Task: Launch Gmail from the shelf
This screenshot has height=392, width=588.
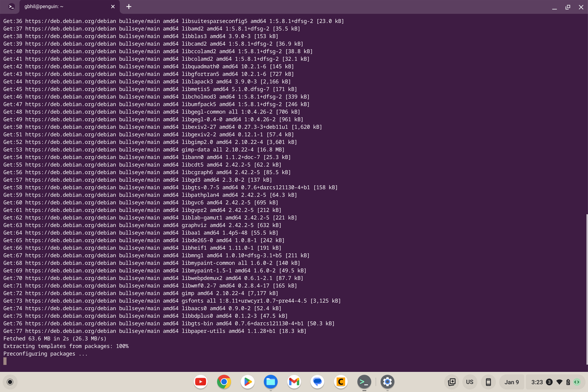Action: tap(294, 382)
